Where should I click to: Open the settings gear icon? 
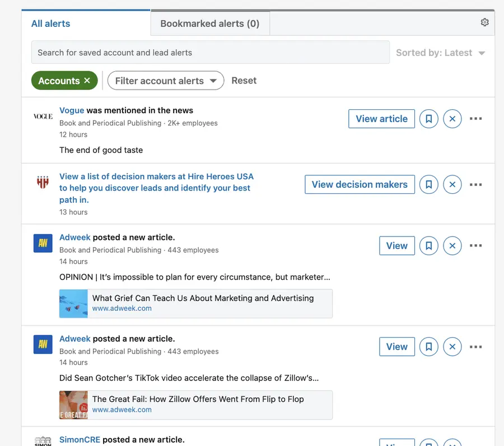coord(485,22)
